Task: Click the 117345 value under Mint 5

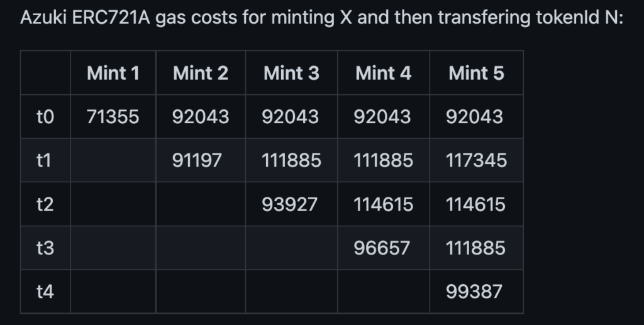Action: pos(476,161)
